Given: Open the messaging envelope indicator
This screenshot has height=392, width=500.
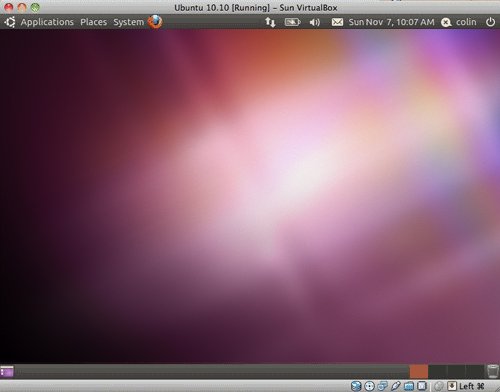Looking at the screenshot, I should tap(337, 22).
